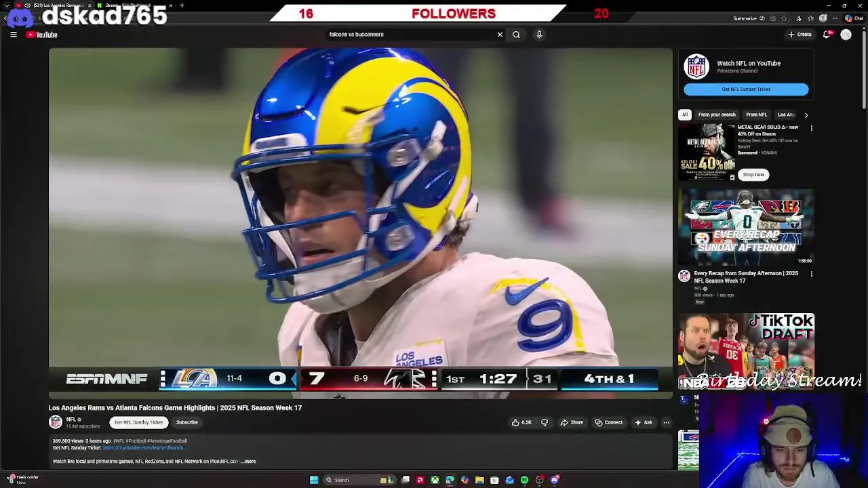Favorite this page with the star icon
The width and height of the screenshot is (868, 488).
coord(784,18)
